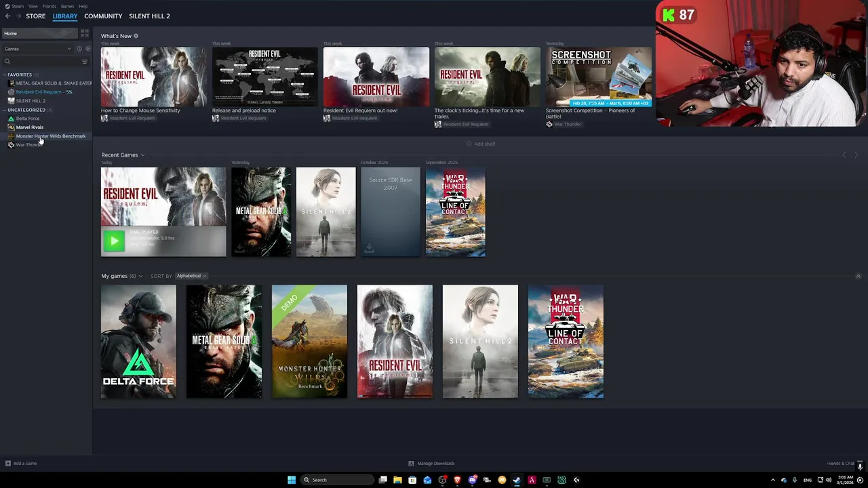Click Add a Game link

tap(25, 464)
